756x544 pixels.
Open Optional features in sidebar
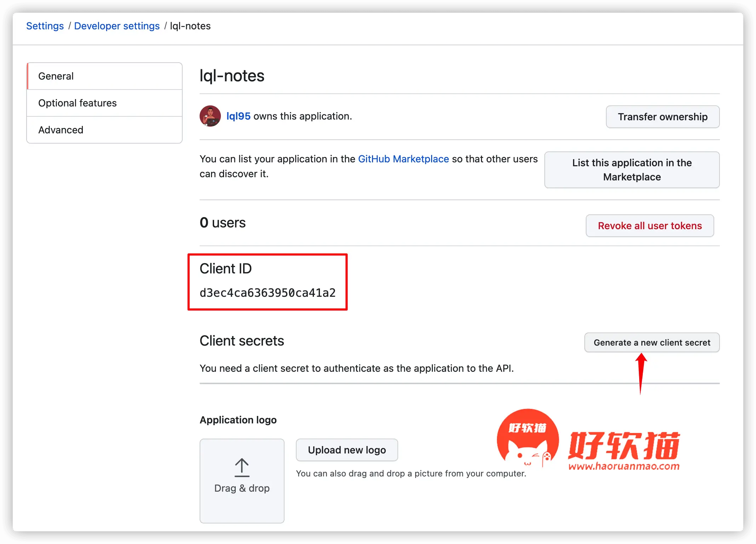coord(104,103)
